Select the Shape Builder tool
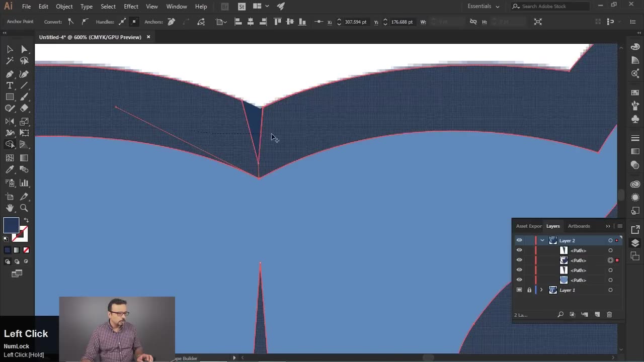The width and height of the screenshot is (644, 362). pos(10,145)
